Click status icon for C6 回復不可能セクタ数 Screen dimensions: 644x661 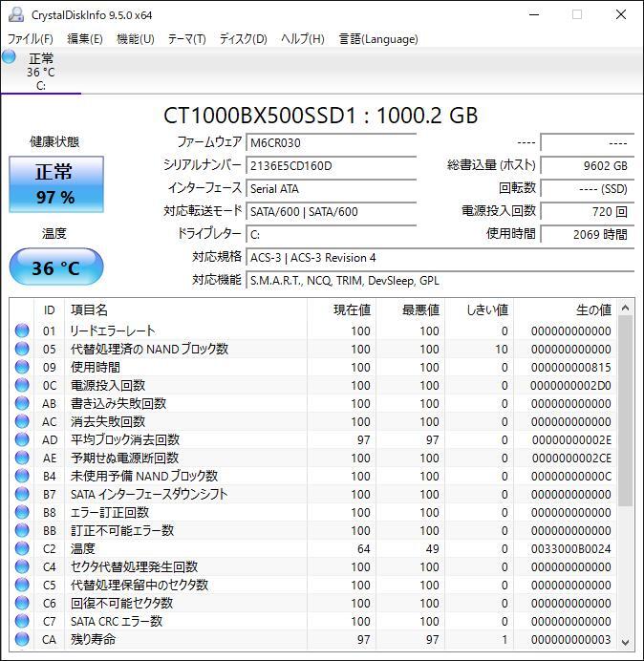click(22, 603)
